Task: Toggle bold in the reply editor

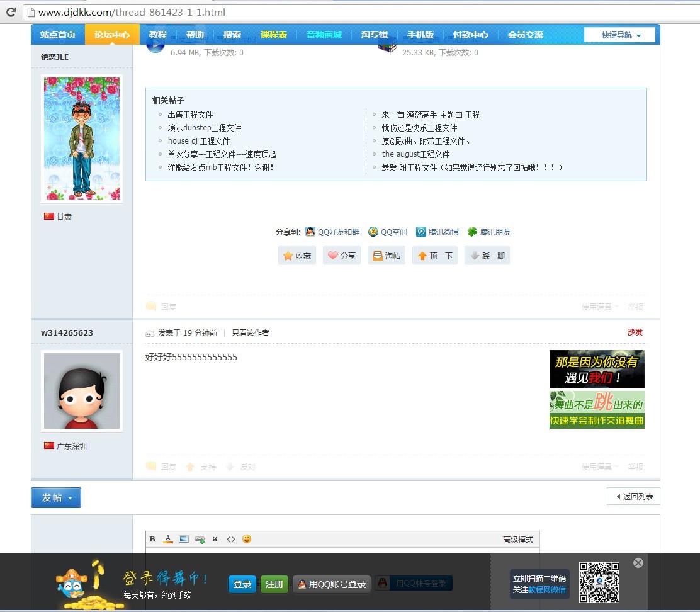Action: [152, 539]
